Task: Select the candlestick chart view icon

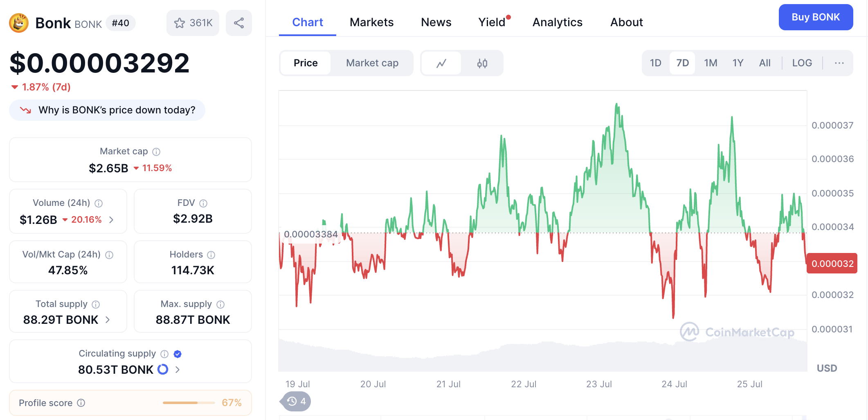Action: pos(482,63)
